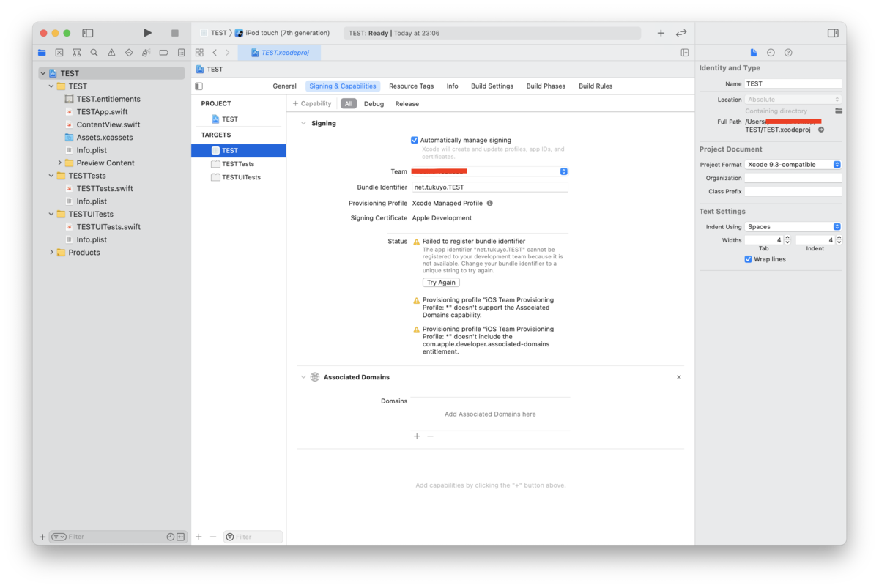The height and width of the screenshot is (588, 879).
Task: Add an associated domain with plus
Action: click(417, 436)
